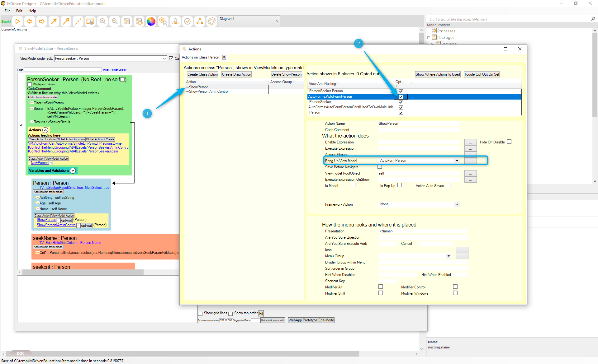Open Bring Up View Model dropdown

(457, 161)
